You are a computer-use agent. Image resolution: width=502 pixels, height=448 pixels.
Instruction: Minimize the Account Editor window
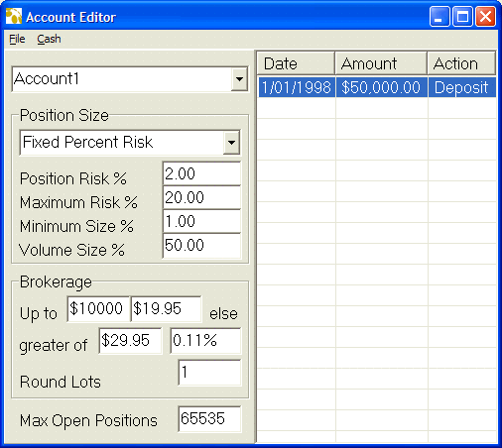(x=439, y=16)
